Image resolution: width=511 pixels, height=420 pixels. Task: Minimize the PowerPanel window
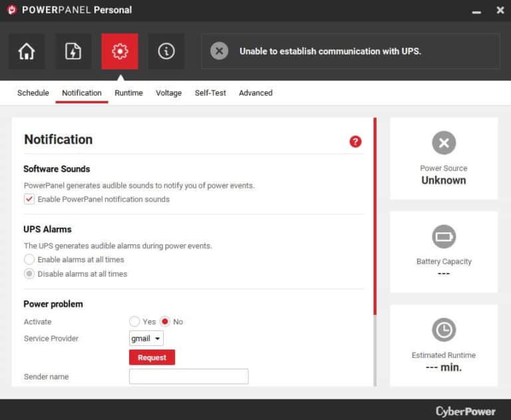476,12
